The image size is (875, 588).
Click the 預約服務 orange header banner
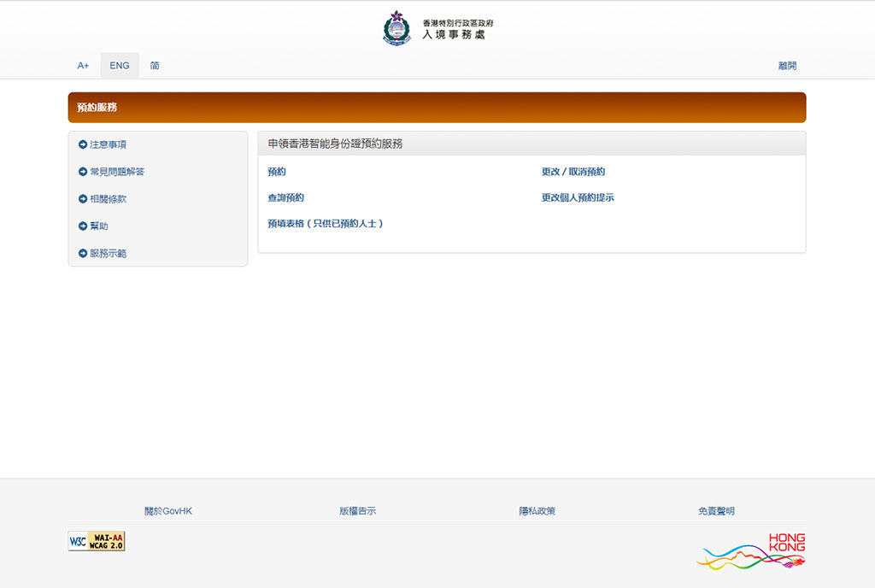point(437,107)
